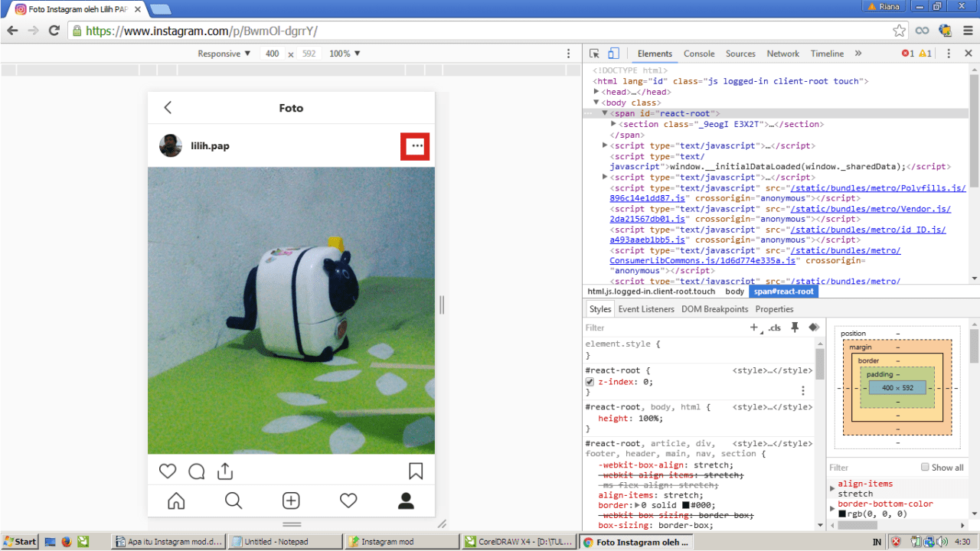Expand the align-items computed property
980x551 pixels.
(x=832, y=488)
